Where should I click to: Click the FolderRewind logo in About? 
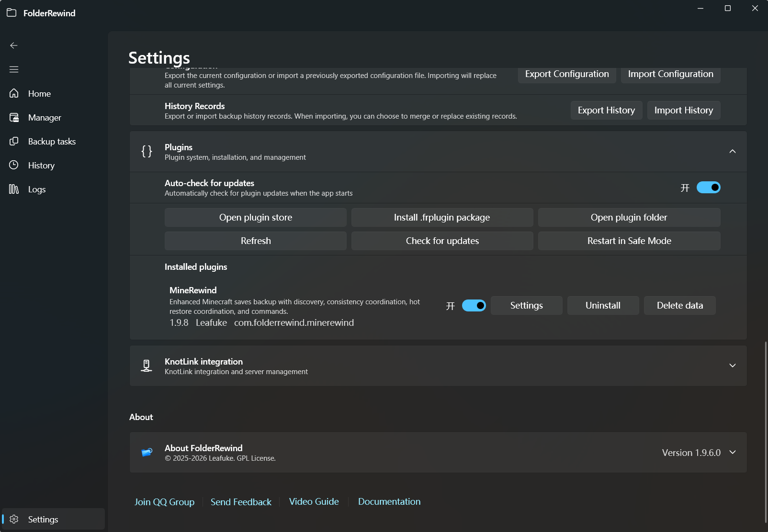point(147,452)
